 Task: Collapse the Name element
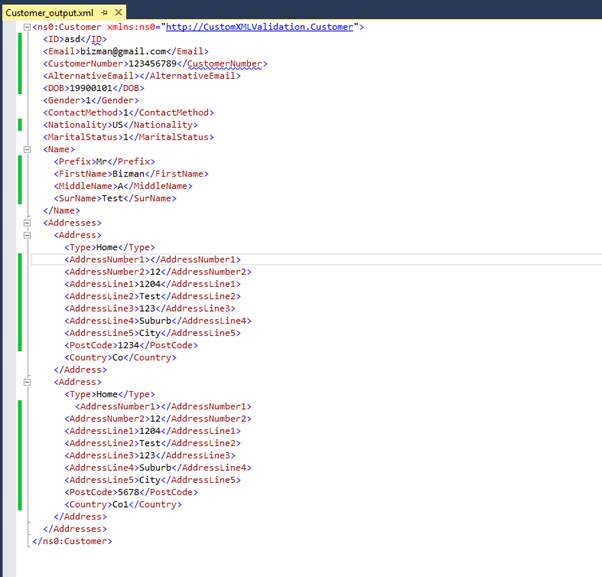27,149
